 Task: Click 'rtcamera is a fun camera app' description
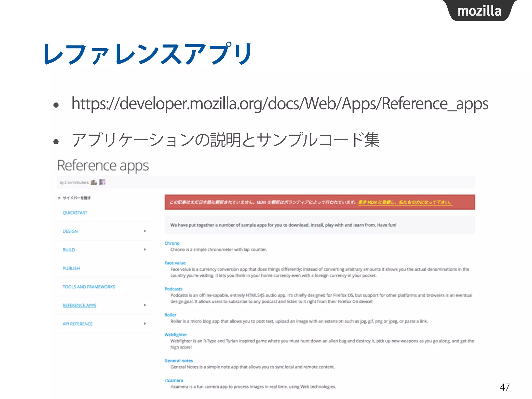253,387
